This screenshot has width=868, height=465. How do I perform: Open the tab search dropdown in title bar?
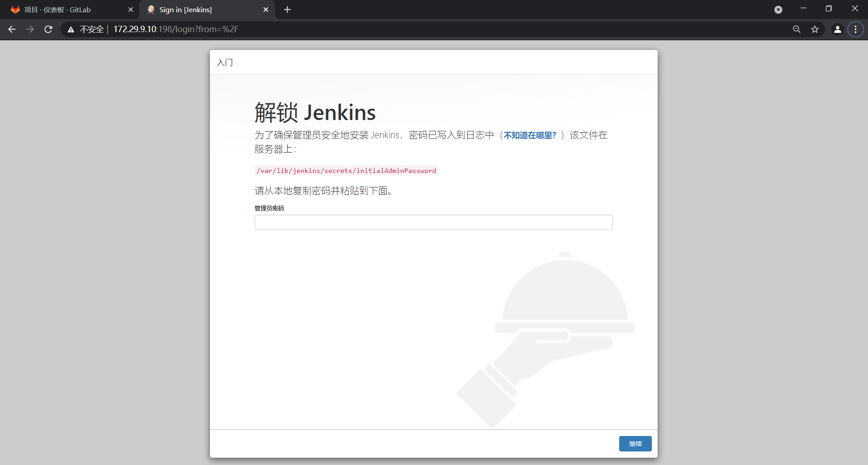pyautogui.click(x=778, y=10)
